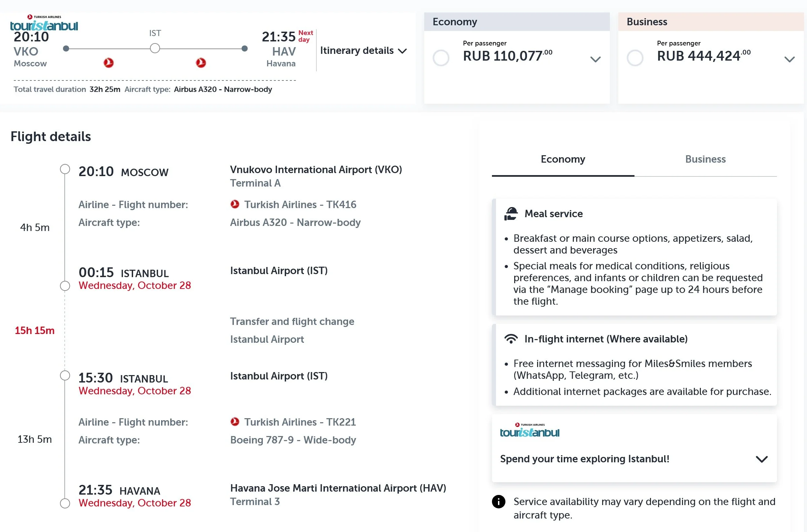Viewport: 807px width, 532px height.
Task: Click the Turkish Airlines - TK416 flight number
Action: point(300,205)
